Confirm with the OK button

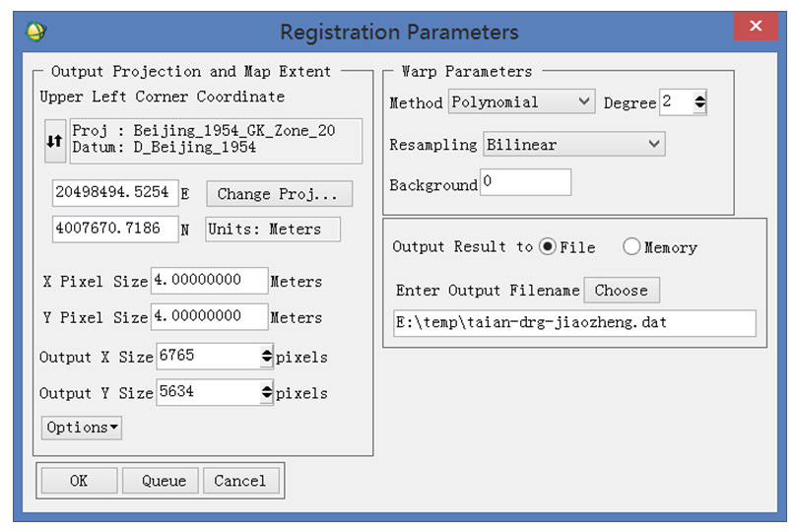pos(79,480)
